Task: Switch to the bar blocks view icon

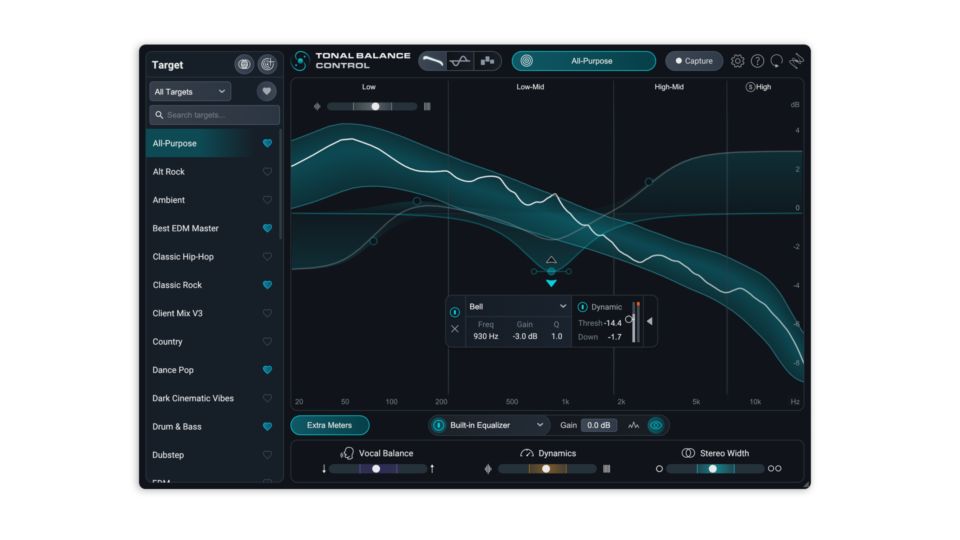Action: click(x=487, y=61)
